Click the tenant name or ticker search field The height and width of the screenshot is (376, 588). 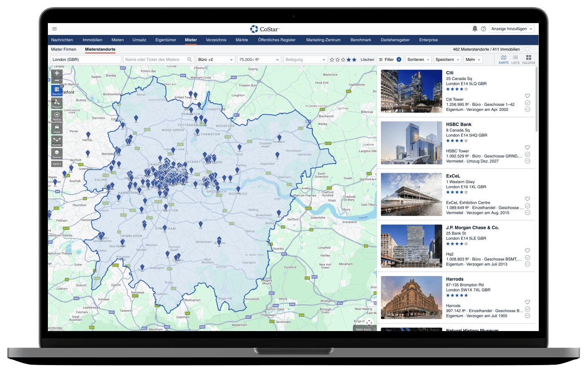click(155, 60)
